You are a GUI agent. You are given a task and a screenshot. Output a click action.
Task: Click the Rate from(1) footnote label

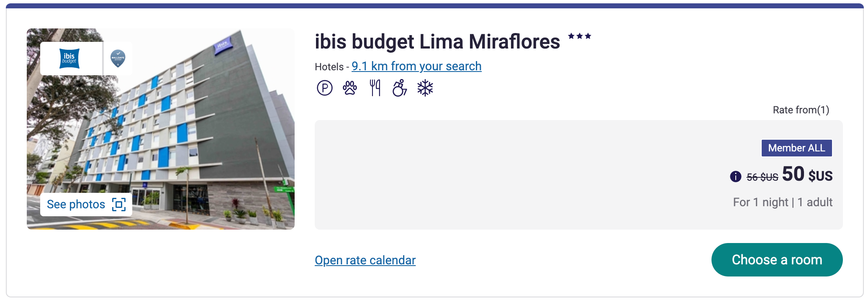pyautogui.click(x=801, y=110)
